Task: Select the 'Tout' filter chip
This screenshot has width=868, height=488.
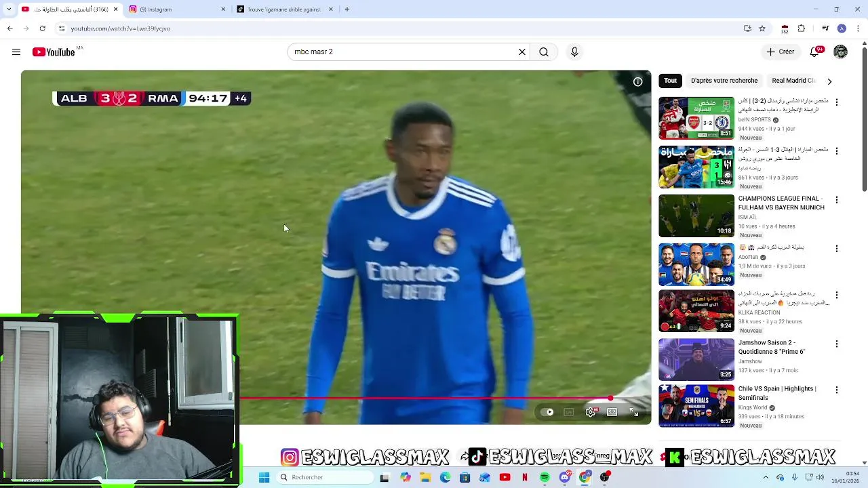Action: [670, 81]
